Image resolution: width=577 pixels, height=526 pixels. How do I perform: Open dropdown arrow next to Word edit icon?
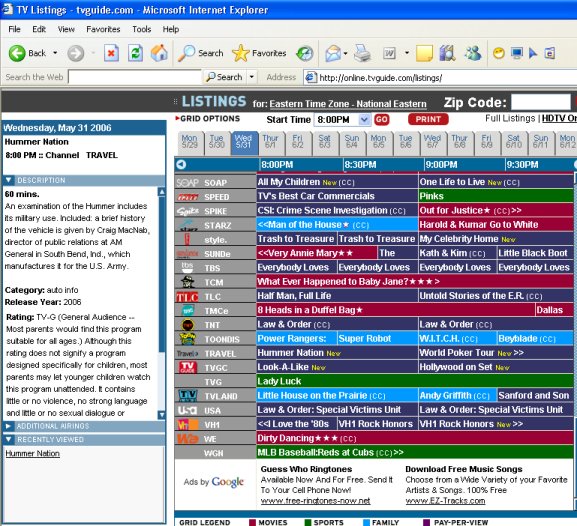click(x=407, y=53)
